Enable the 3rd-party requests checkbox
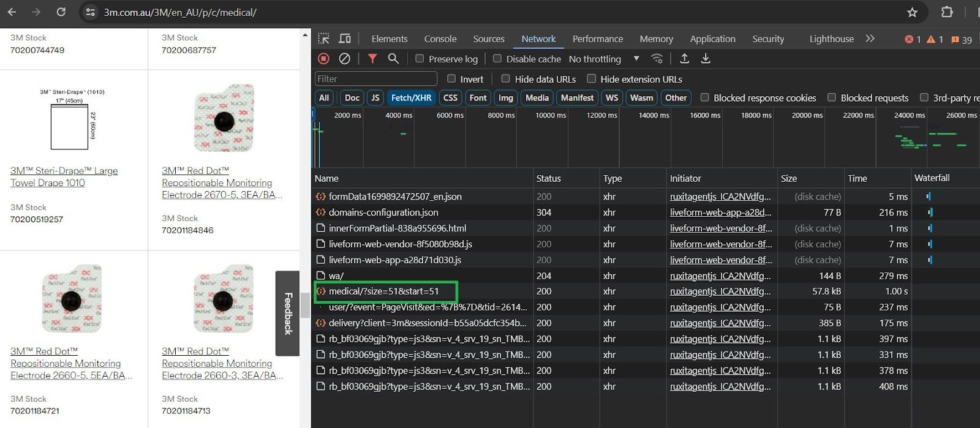 click(924, 97)
